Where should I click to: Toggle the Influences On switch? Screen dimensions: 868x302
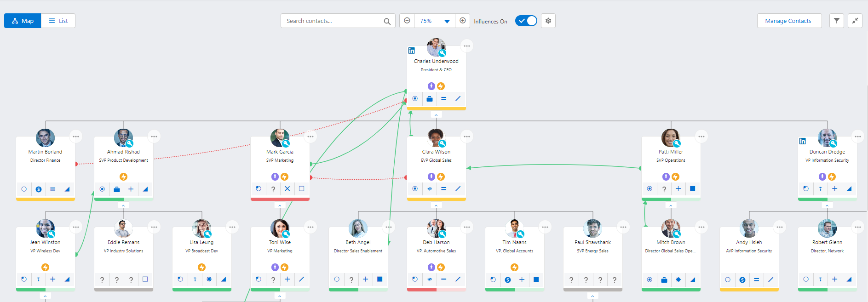pos(526,21)
